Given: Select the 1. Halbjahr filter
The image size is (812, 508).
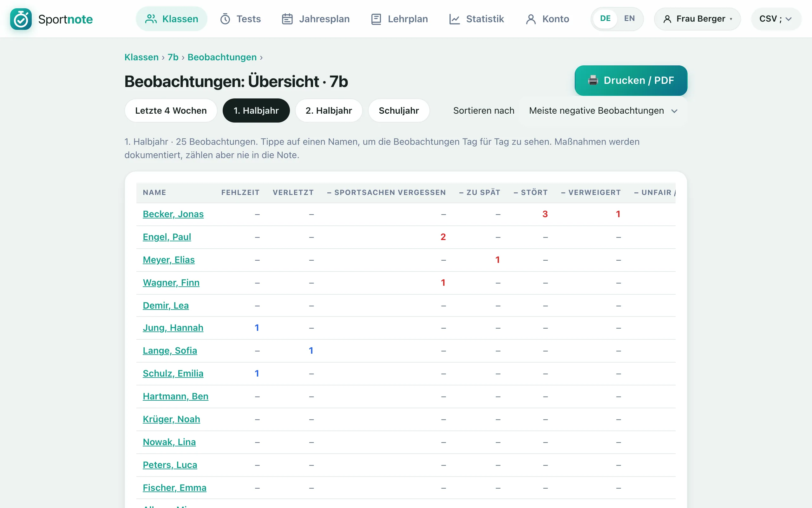Looking at the screenshot, I should pyautogui.click(x=256, y=110).
